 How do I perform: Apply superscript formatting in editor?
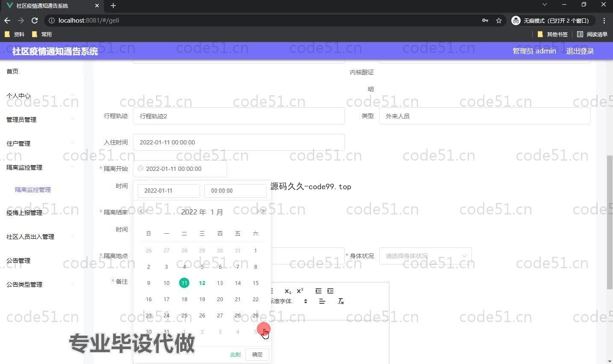[x=300, y=291]
